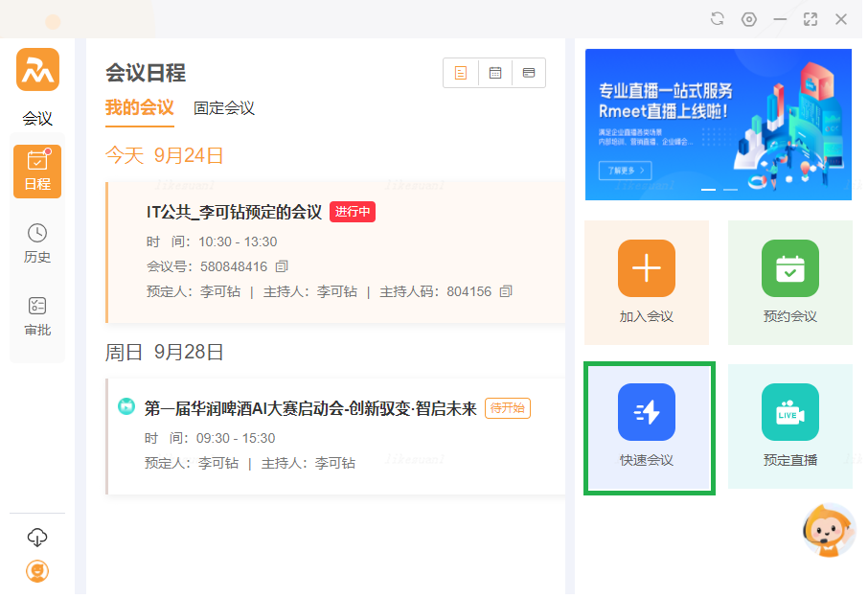The image size is (868, 598).
Task: Switch to card view of schedule
Action: pyautogui.click(x=529, y=73)
